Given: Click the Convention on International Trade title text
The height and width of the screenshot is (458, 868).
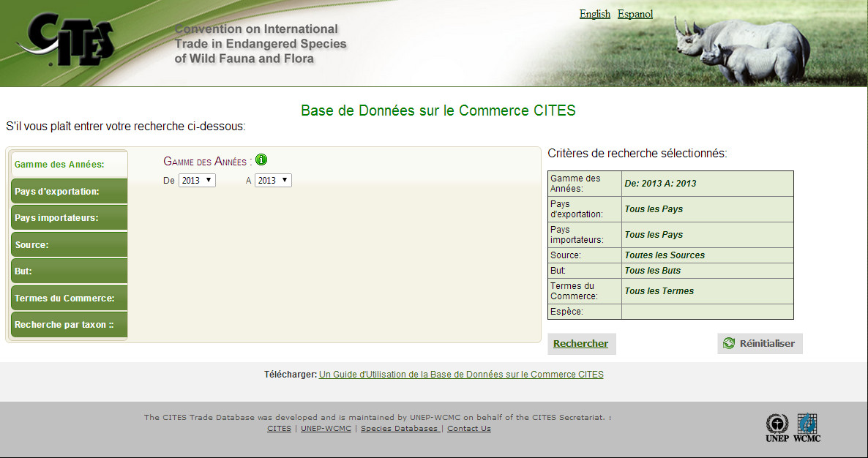Looking at the screenshot, I should coord(260,44).
